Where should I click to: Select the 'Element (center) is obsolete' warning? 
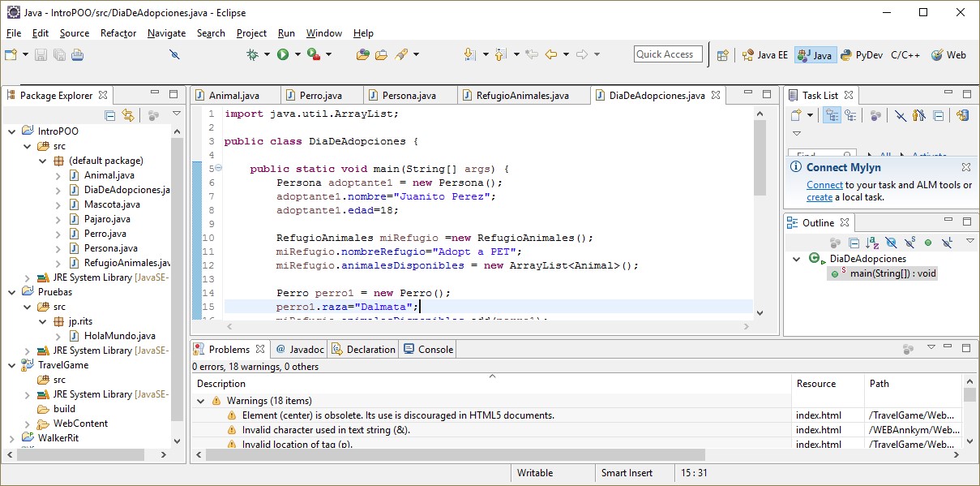[398, 415]
